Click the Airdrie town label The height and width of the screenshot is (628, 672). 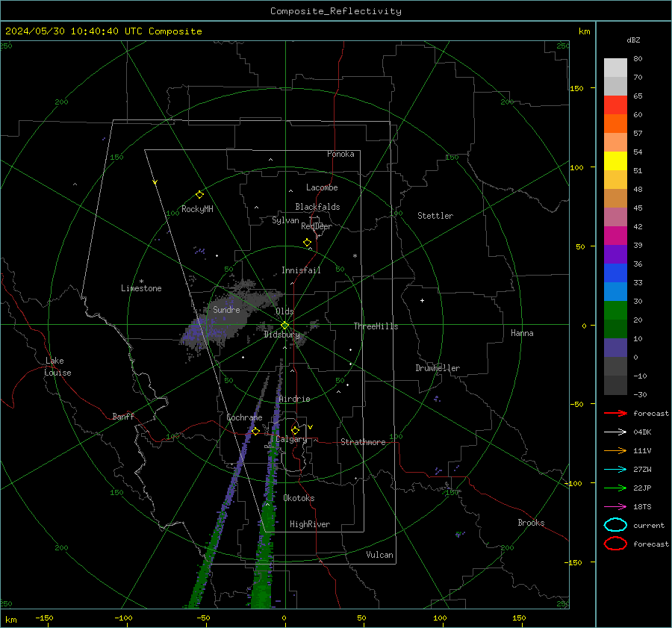(x=294, y=399)
